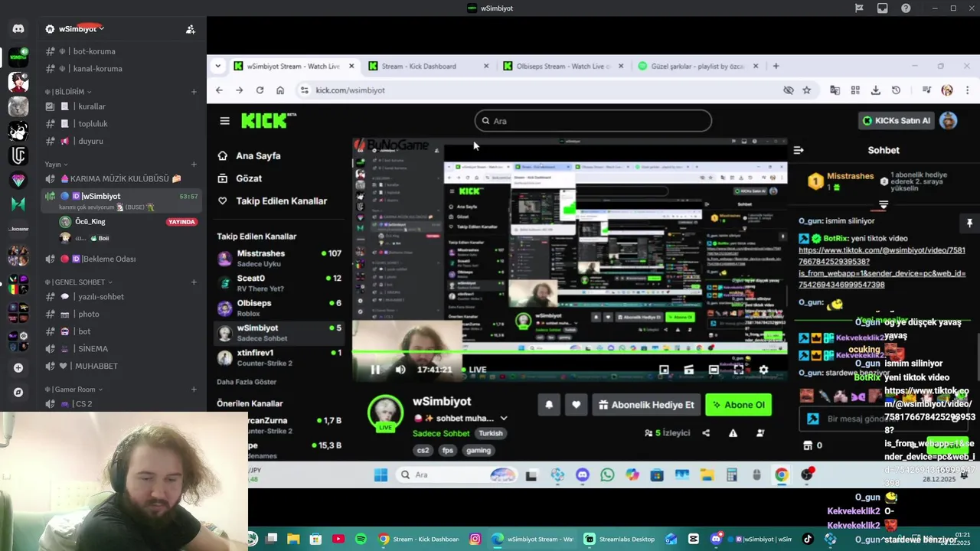This screenshot has height=551, width=980.
Task: Click Daha Fazla Göster link
Action: coord(247,382)
